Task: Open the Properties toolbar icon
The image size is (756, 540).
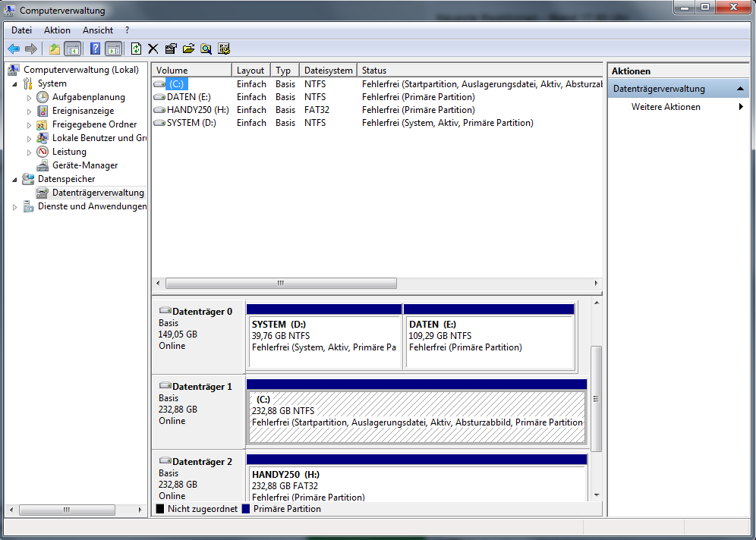Action: coord(171,49)
